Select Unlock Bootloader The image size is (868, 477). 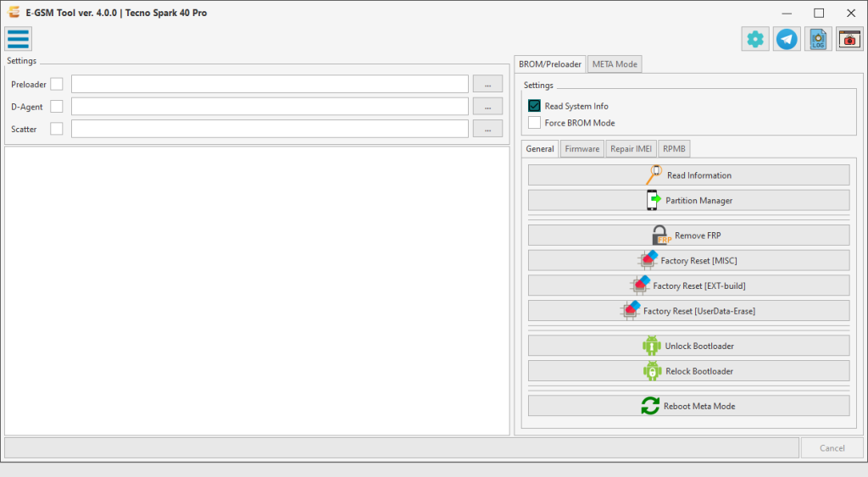pyautogui.click(x=688, y=346)
